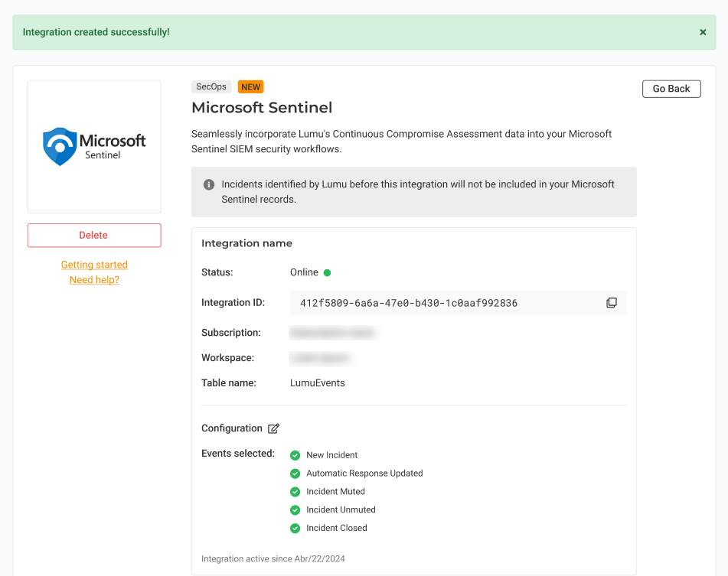
Task: Open the Getting started link
Action: point(94,265)
